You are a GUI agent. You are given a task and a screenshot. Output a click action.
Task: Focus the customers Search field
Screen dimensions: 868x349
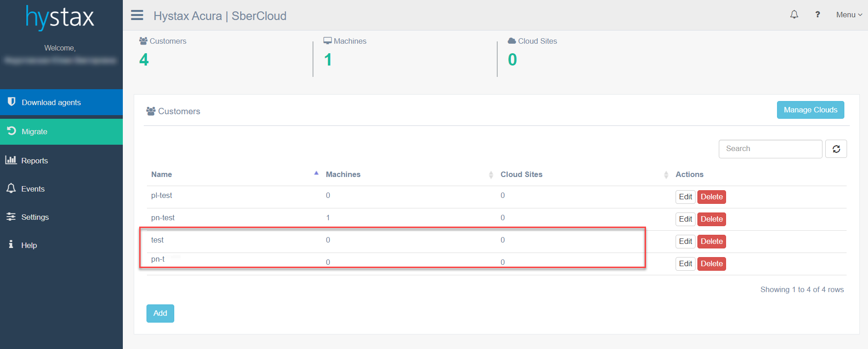(770, 149)
